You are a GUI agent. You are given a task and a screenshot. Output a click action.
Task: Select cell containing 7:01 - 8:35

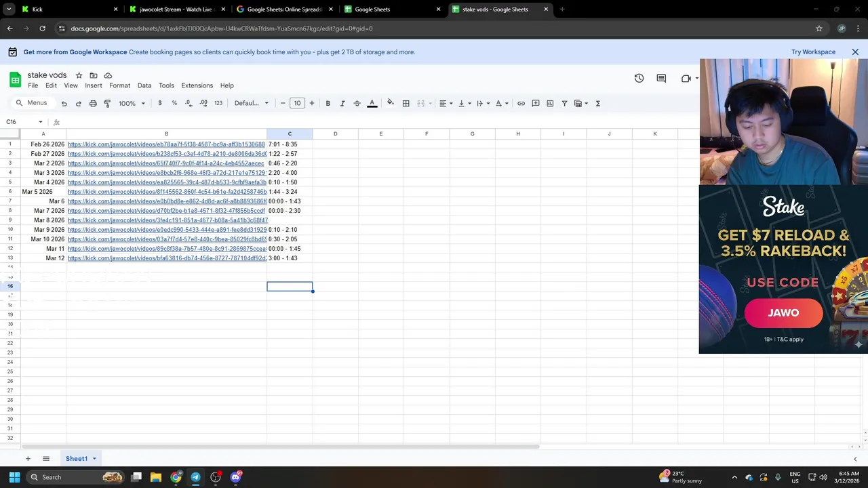(290, 144)
